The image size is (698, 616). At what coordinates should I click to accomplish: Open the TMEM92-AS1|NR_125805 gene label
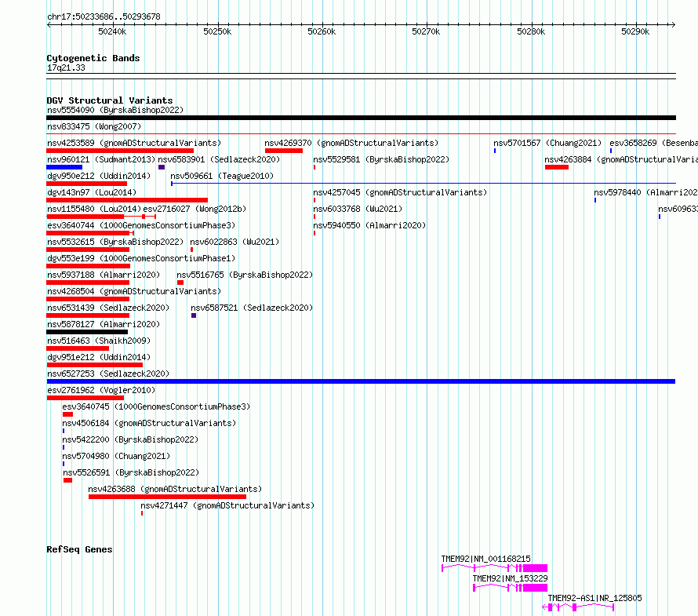click(x=594, y=598)
